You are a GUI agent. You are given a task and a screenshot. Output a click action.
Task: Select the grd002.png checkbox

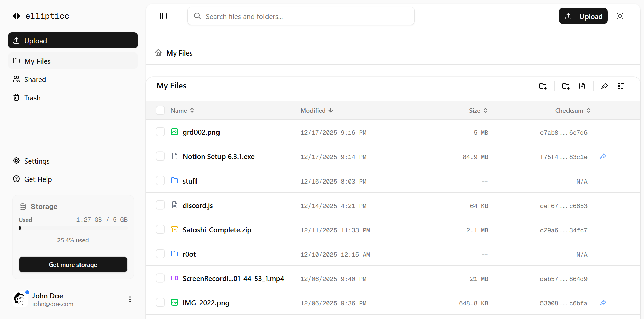pyautogui.click(x=160, y=132)
